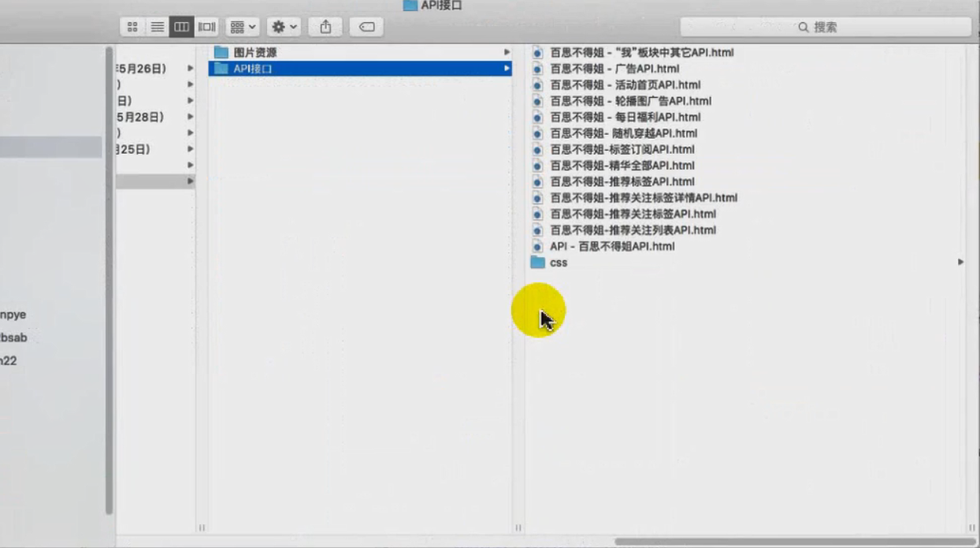The image size is (980, 548).
Task: Expand arrow next to css folder
Action: 960,262
